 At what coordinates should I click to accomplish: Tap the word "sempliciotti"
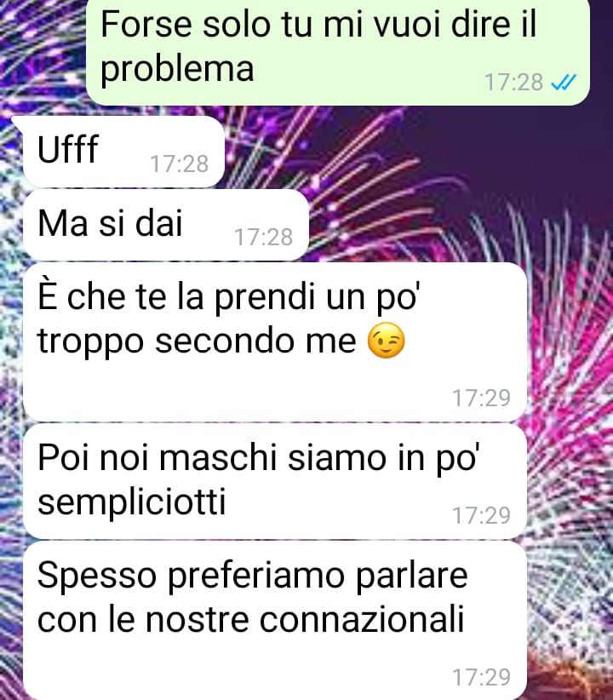(132, 502)
